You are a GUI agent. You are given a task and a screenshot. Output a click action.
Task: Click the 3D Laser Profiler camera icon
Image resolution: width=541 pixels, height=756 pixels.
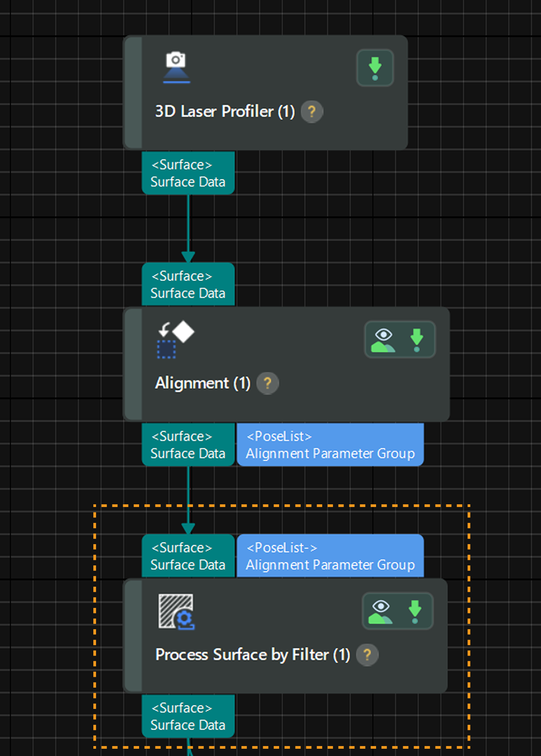pos(176,67)
